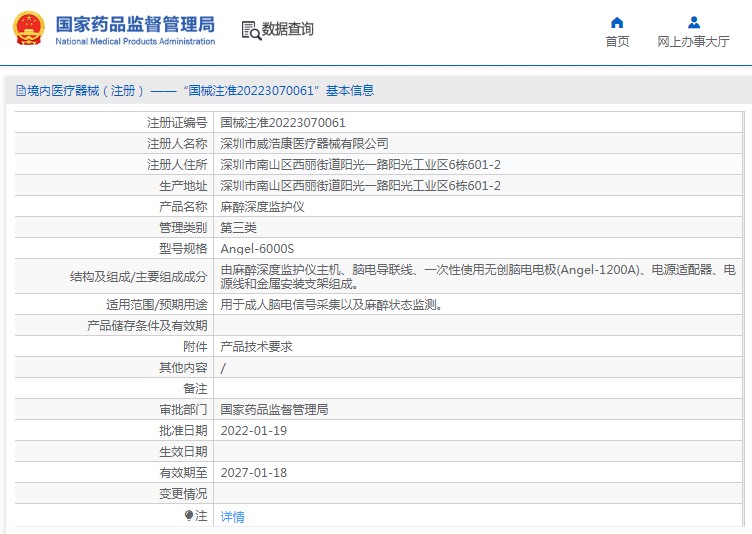
Task: Click the 产品储存条件及有效期 row label
Action: [x=147, y=326]
